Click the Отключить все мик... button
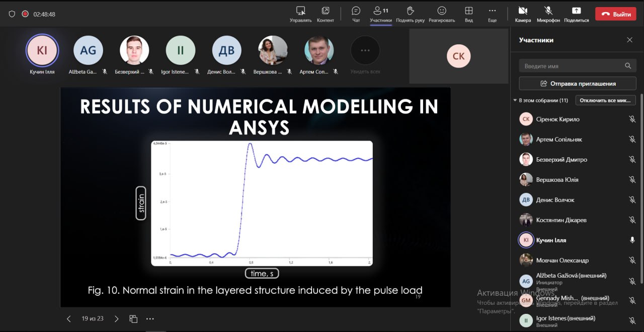Screen dimensions: 644x332 tap(605, 100)
